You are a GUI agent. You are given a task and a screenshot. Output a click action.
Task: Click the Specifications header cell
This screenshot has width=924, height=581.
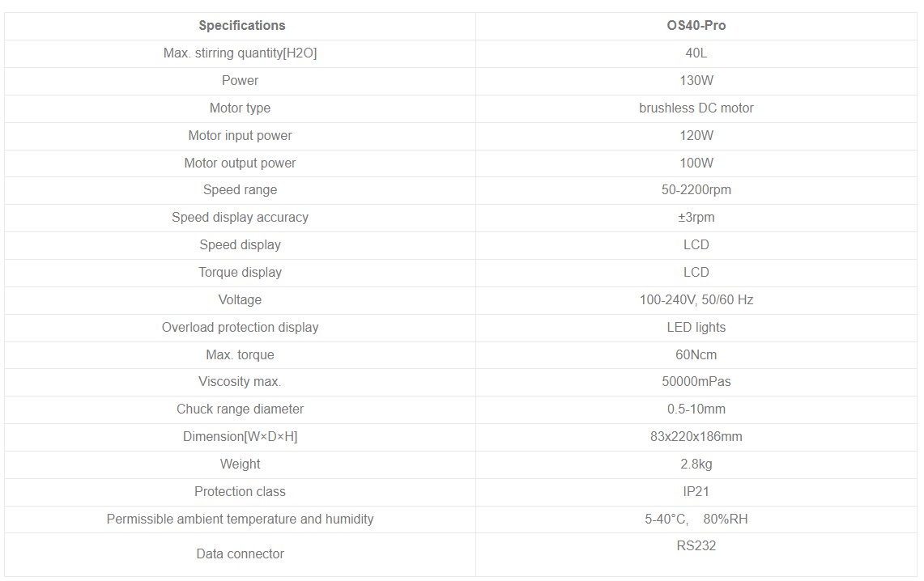click(241, 26)
